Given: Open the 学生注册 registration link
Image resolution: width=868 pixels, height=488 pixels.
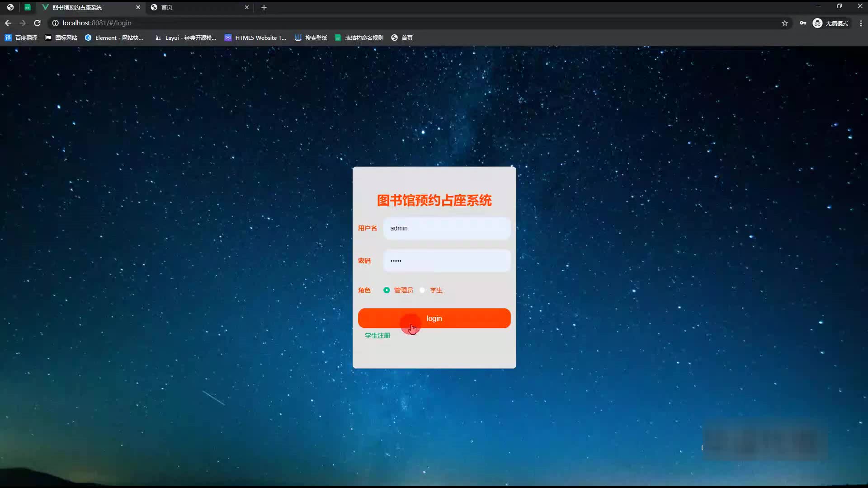Looking at the screenshot, I should 377,335.
